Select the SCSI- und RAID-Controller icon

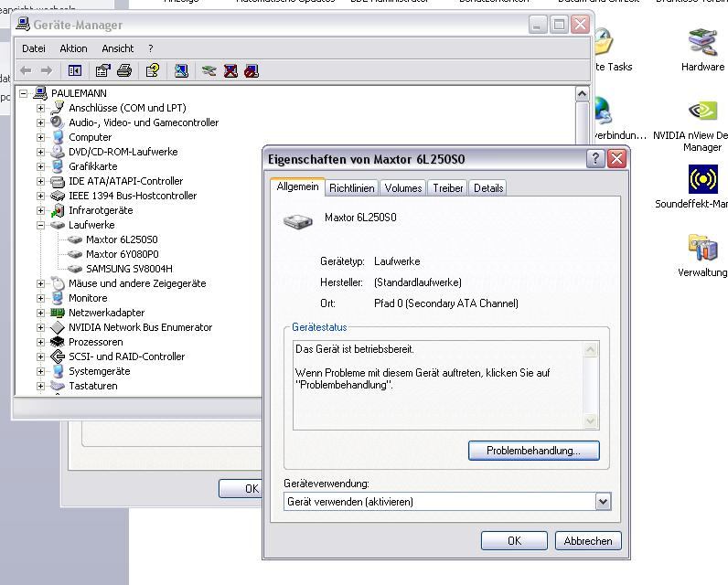[x=58, y=356]
